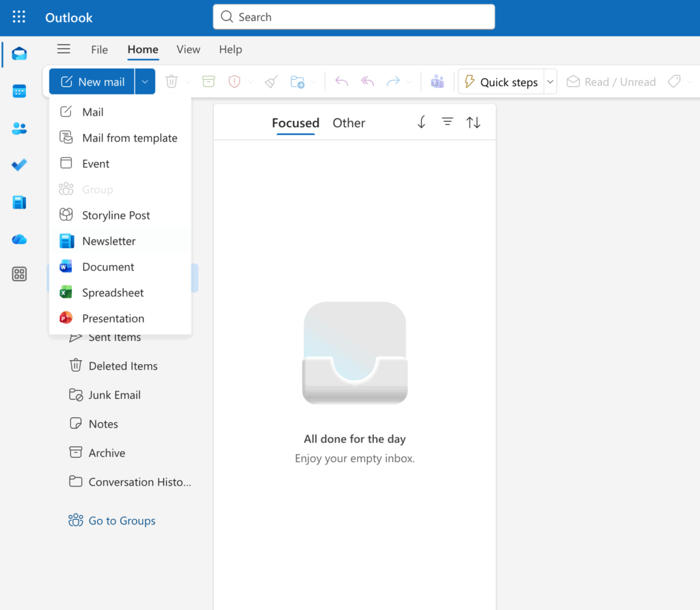
Task: Switch to the Other inbox tab
Action: 349,123
